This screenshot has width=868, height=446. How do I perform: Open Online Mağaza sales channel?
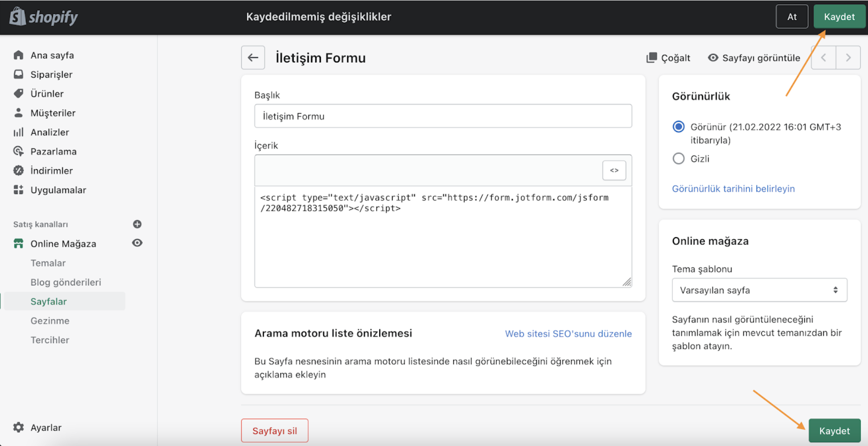coord(63,243)
